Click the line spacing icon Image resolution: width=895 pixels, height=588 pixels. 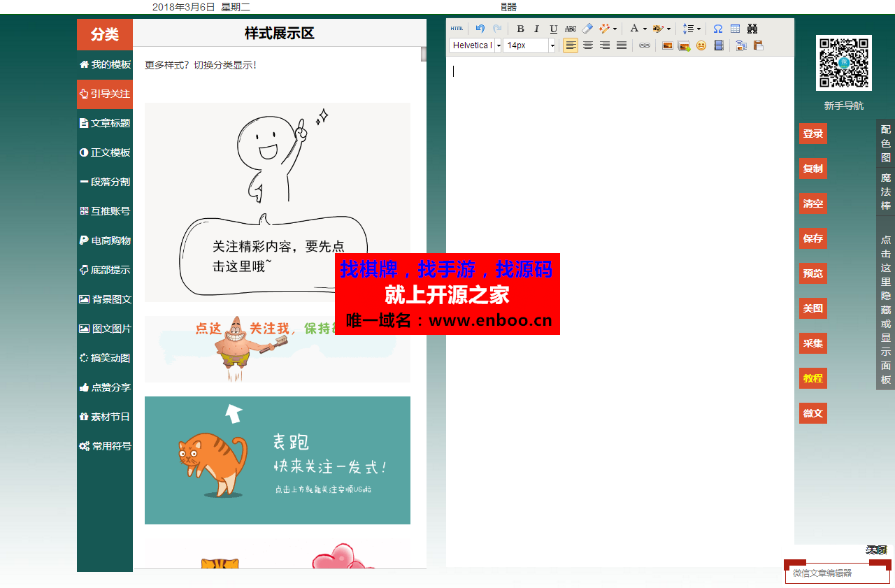coord(688,29)
